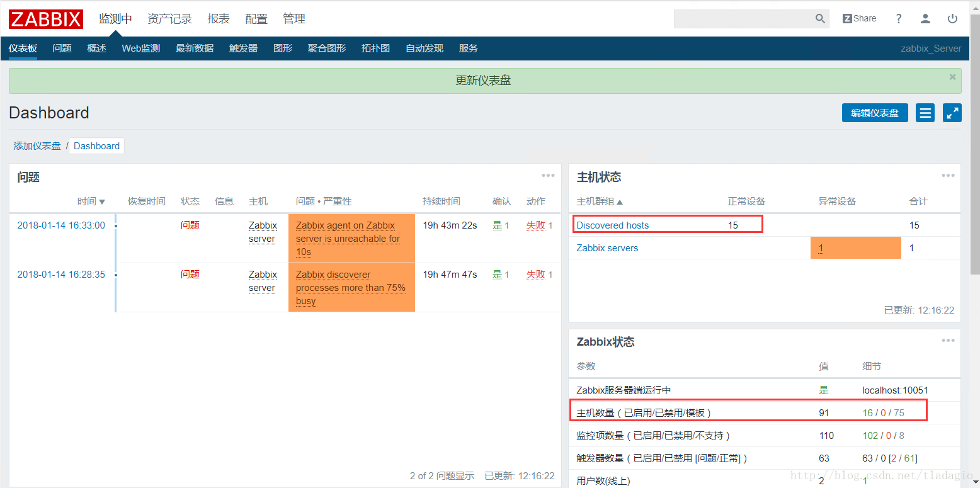Image resolution: width=980 pixels, height=488 pixels.
Task: Open 问题 widget options menu
Action: click(548, 176)
